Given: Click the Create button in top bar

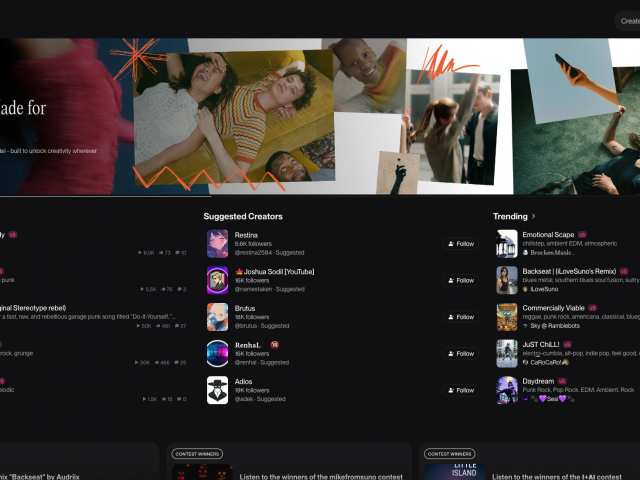Looking at the screenshot, I should 627,19.
